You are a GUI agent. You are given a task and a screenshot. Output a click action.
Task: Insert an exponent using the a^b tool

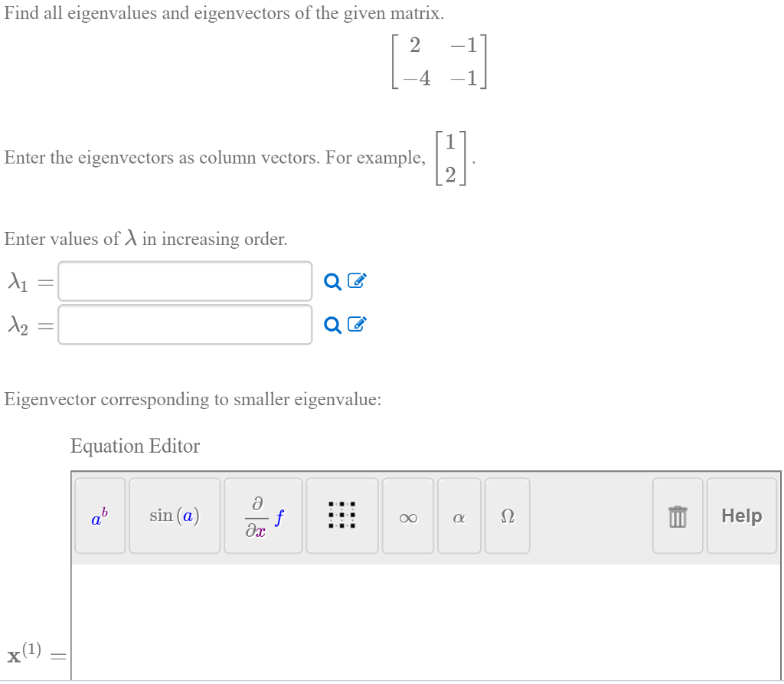pos(99,515)
